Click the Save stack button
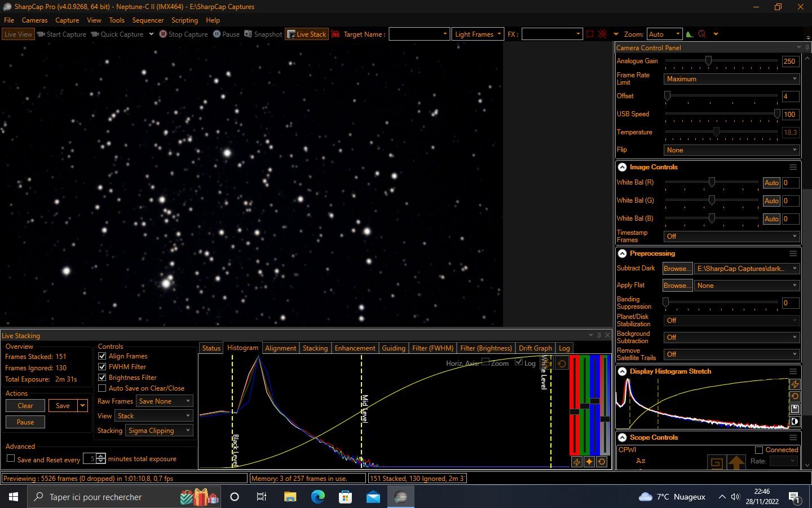The width and height of the screenshot is (812, 508). (x=63, y=406)
